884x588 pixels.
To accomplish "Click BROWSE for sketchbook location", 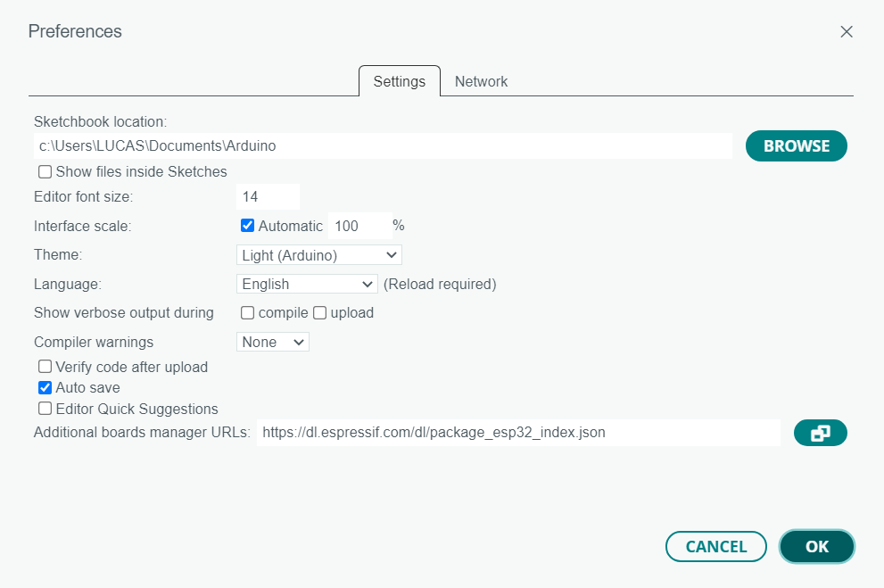I will point(796,146).
